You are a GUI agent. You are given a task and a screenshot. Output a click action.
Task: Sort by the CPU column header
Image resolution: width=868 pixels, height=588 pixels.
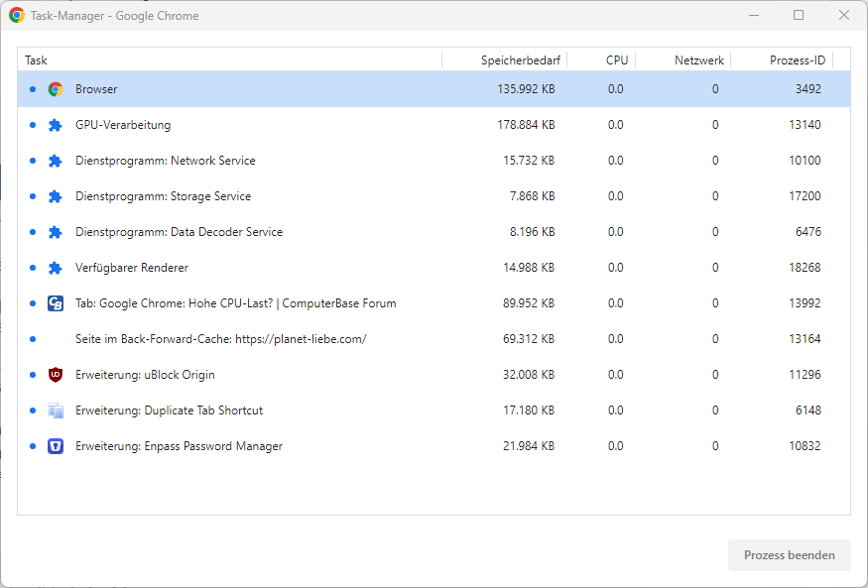601,60
